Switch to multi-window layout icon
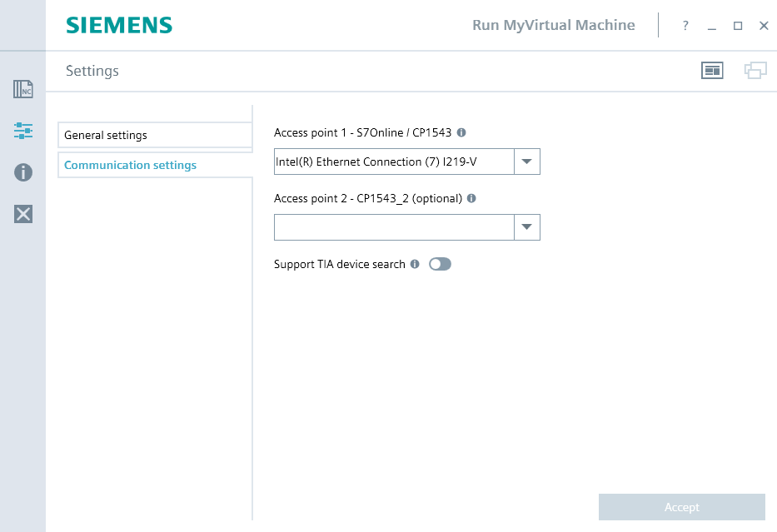 755,71
